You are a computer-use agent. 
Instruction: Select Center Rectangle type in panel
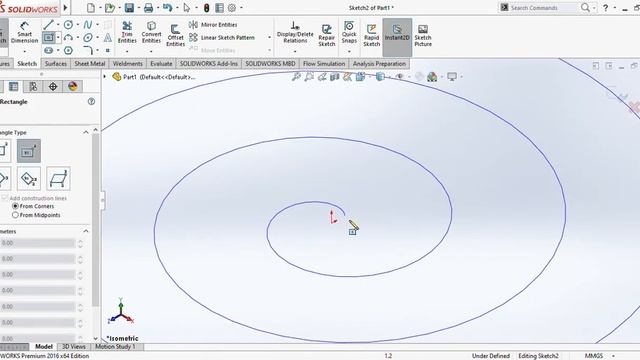pyautogui.click(x=29, y=151)
